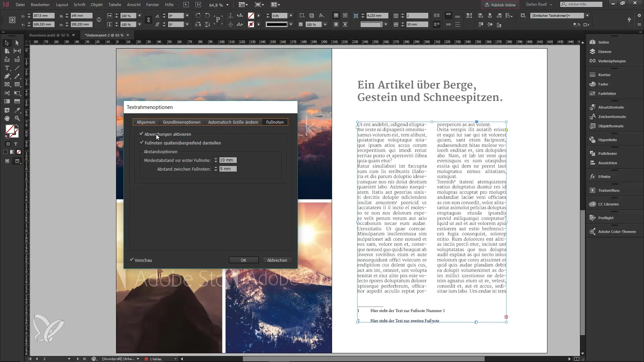This screenshot has height=362, width=644.
Task: Uncheck Fußnoten spaltenübergreifend darstellen
Action: pyautogui.click(x=142, y=142)
